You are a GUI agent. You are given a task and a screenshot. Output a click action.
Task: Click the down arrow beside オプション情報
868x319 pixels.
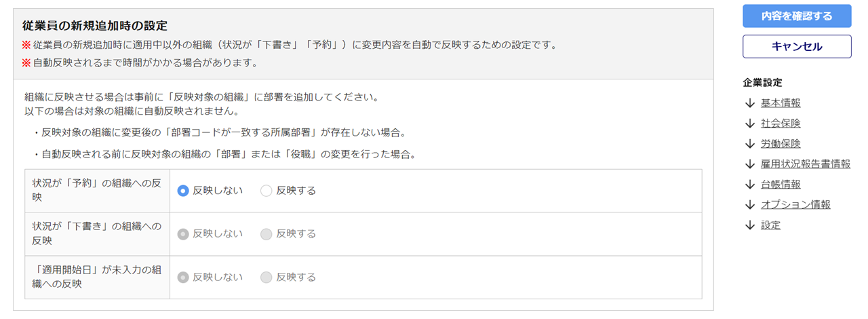[x=749, y=205]
